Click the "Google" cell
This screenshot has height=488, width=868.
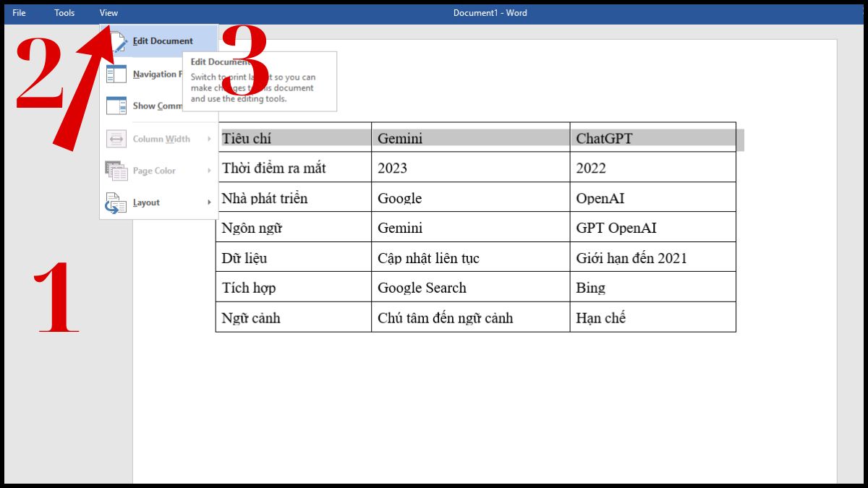(471, 197)
